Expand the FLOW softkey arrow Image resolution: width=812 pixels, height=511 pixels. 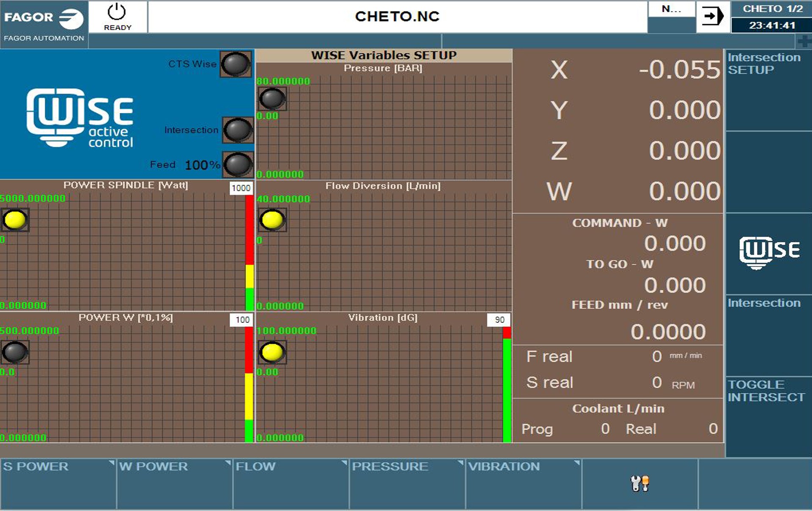[344, 463]
